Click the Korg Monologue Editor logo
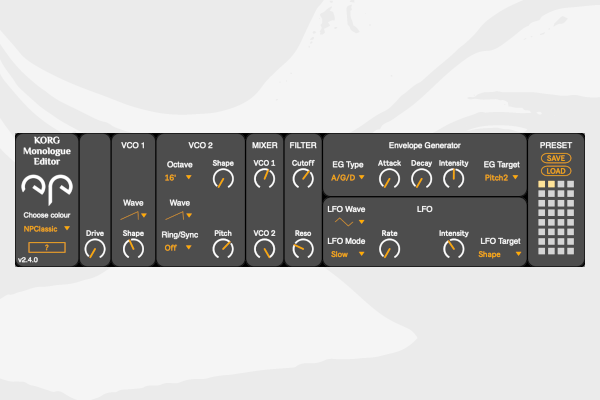600x400 pixels. coord(44,184)
